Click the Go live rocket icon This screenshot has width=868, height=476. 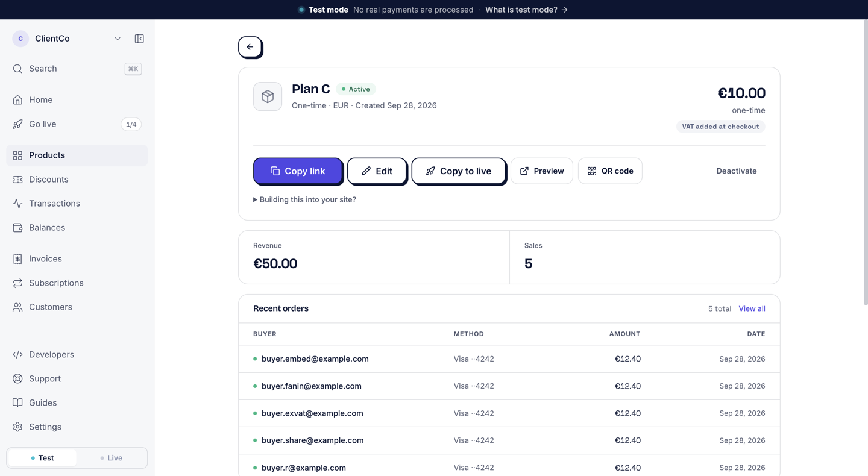(x=17, y=124)
